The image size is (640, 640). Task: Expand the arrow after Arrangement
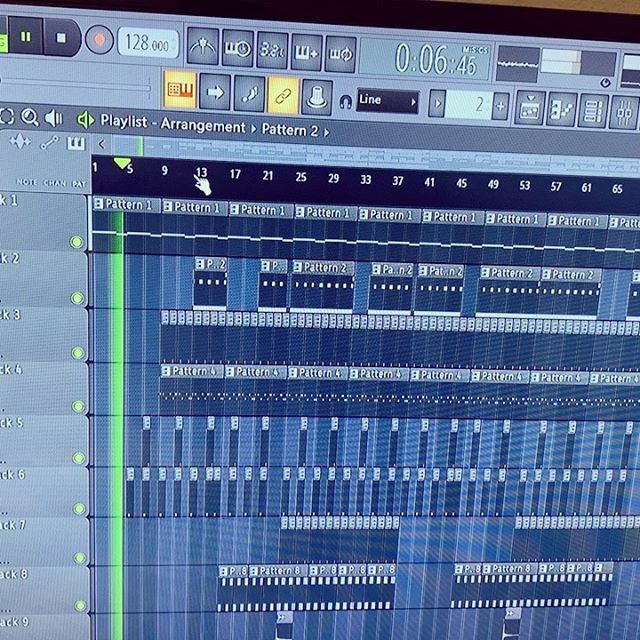point(253,129)
